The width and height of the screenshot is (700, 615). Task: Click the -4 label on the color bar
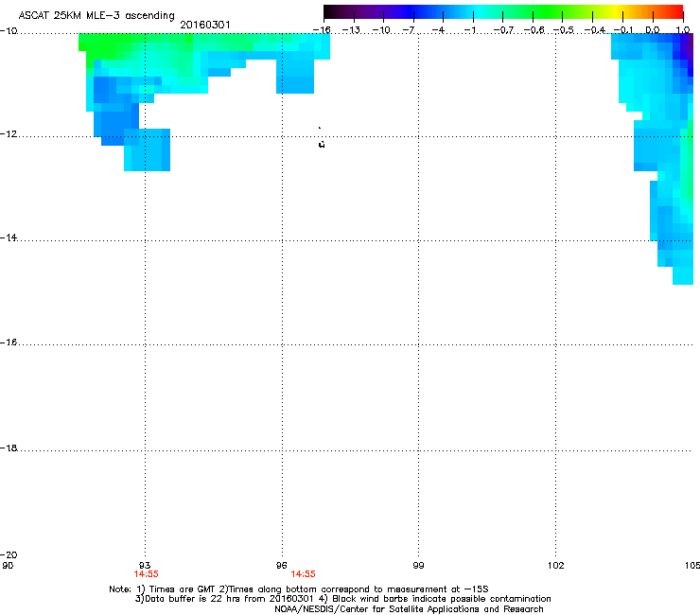pos(438,30)
